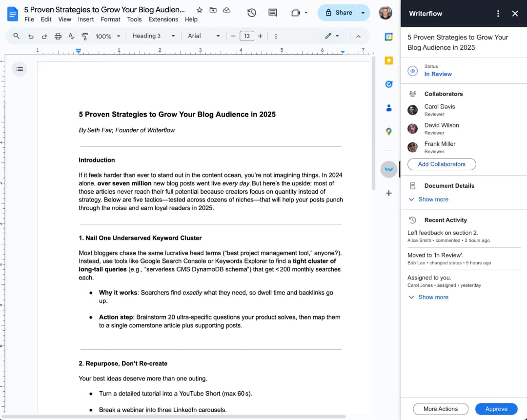This screenshot has height=420, width=527.
Task: Open the Google Maps side panel
Action: [x=388, y=131]
